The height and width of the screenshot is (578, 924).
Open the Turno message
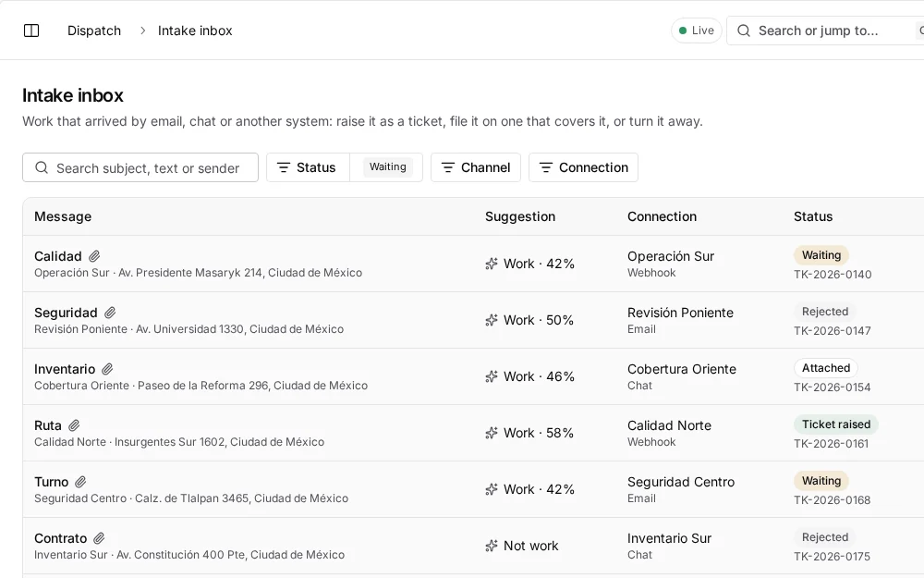pos(51,482)
